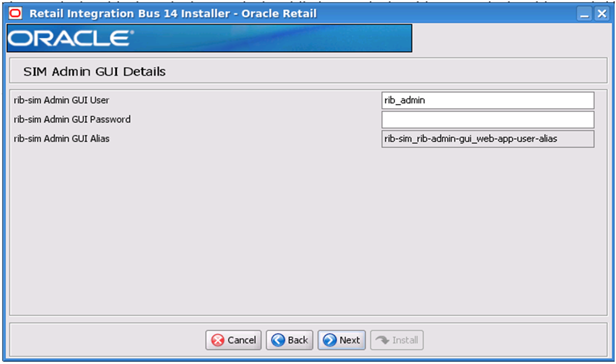Click the greyed-out Install button
Screen dimensions: 616x364
coord(396,340)
